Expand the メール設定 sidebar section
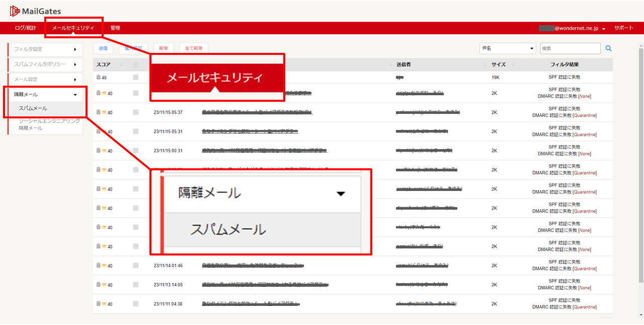The height and width of the screenshot is (325, 644). click(x=45, y=80)
